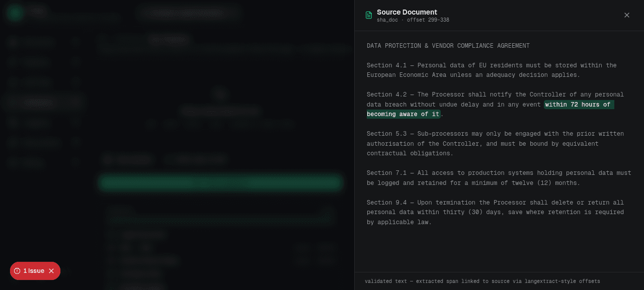
Task: Click the "sha_doc · offset 299-338" subtitle
Action: pyautogui.click(x=413, y=20)
